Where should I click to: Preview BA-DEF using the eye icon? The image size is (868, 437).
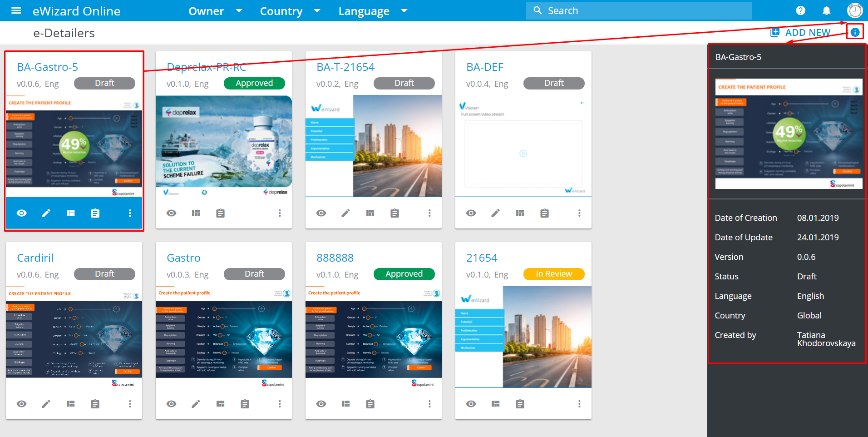click(x=471, y=213)
